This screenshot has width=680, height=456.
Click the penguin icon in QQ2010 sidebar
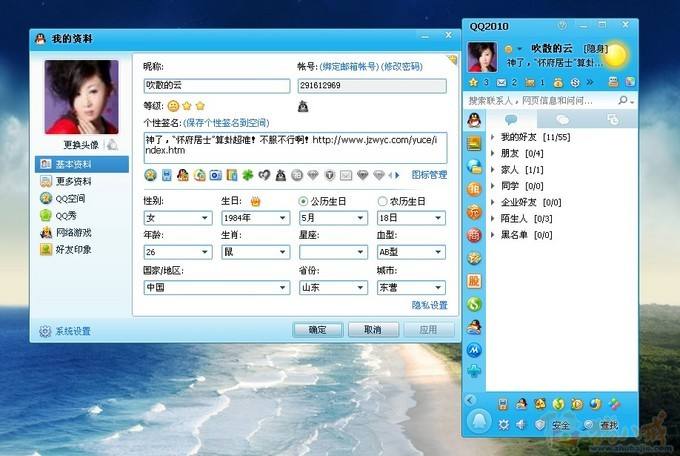(474, 120)
